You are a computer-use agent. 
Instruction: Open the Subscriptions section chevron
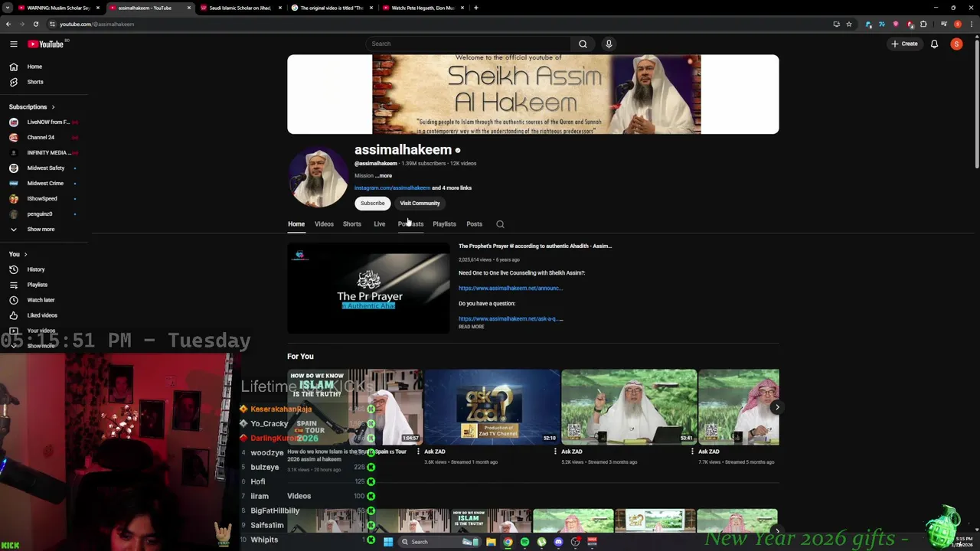click(53, 107)
